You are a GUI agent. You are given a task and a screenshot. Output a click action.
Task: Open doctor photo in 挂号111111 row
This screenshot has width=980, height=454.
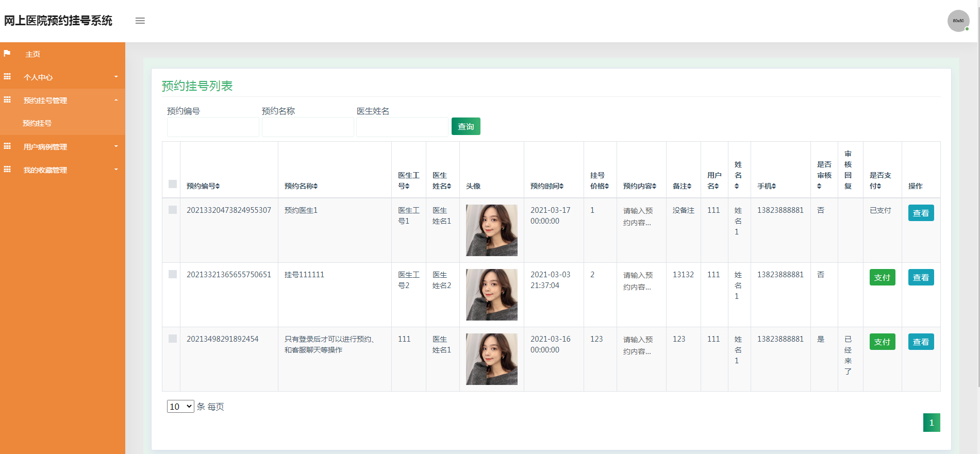(x=492, y=295)
